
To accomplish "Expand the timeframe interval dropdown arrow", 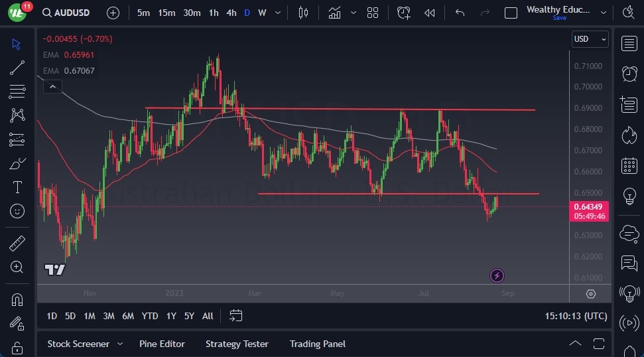I will 278,13.
